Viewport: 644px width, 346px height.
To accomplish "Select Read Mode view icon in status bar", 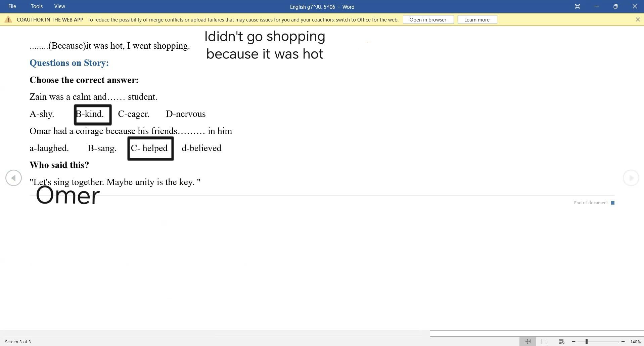I will [527, 342].
